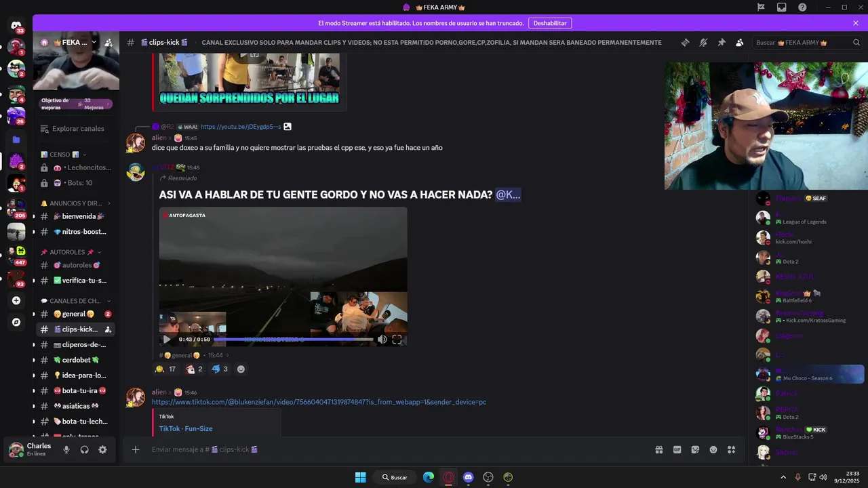This screenshot has height=488, width=868.
Task: Select server icon with 206 badge
Action: click(16, 207)
